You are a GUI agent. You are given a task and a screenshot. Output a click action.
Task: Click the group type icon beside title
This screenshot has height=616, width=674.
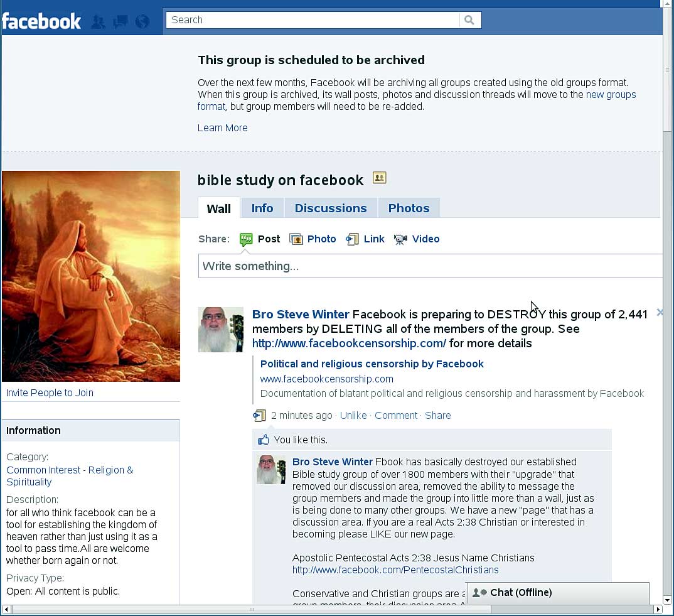tap(379, 178)
